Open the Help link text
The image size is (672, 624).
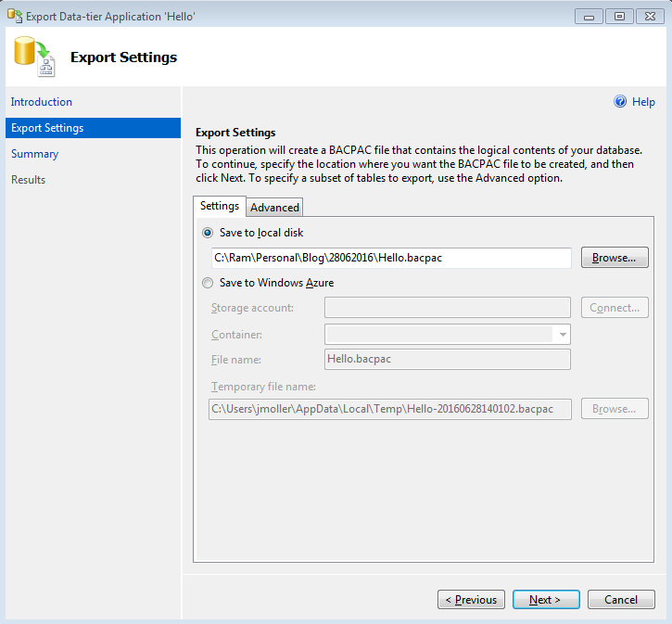click(x=643, y=102)
